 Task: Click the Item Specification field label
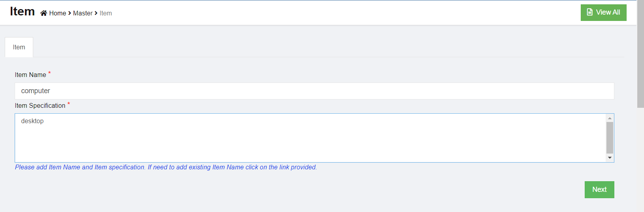[40, 106]
